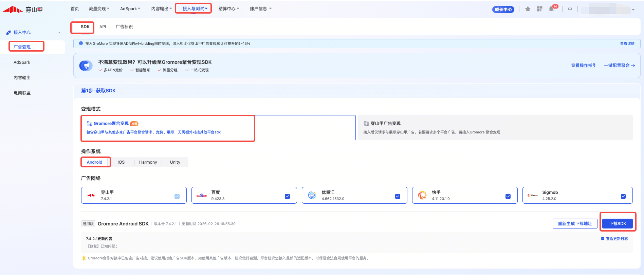Open AdSpark in the left sidebar

(22, 62)
